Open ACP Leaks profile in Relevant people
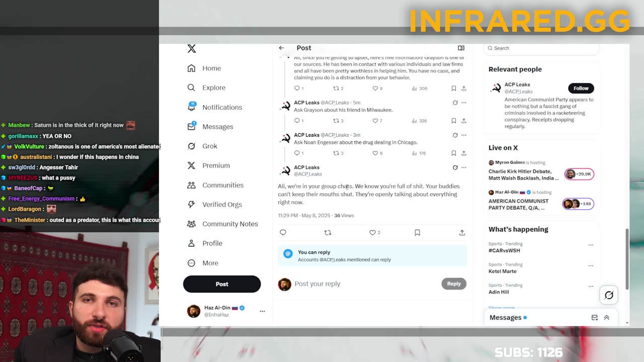This screenshot has width=644, height=362. click(x=517, y=84)
